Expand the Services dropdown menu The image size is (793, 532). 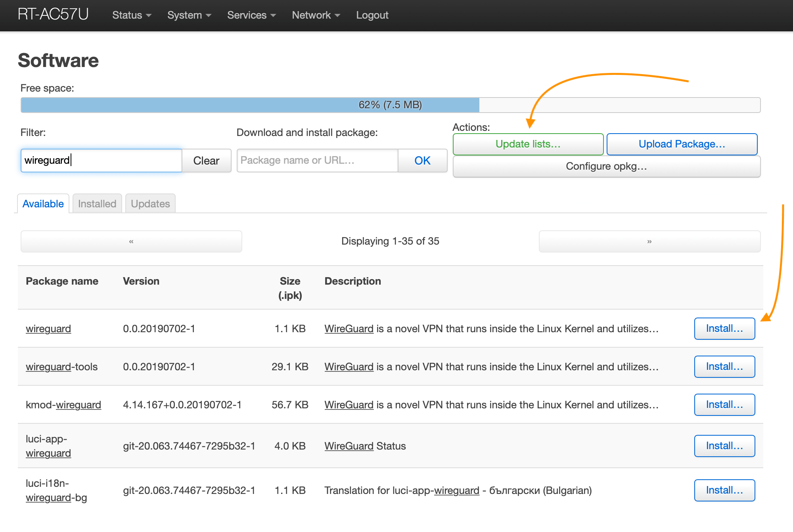[x=251, y=15]
